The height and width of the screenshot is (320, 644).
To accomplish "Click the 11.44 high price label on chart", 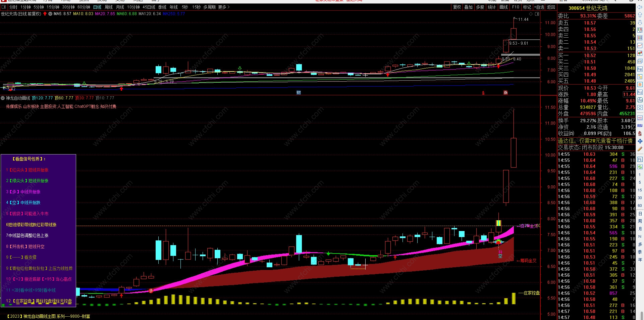I will (x=523, y=19).
